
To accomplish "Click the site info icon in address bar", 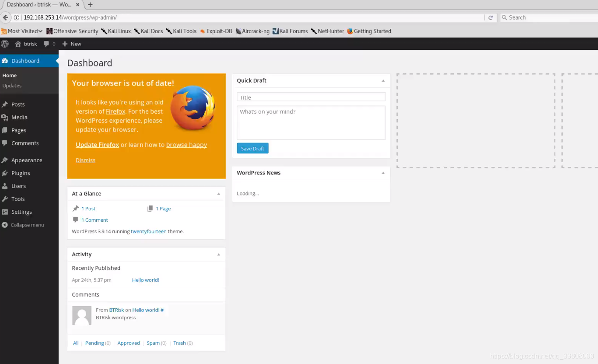I will point(17,17).
